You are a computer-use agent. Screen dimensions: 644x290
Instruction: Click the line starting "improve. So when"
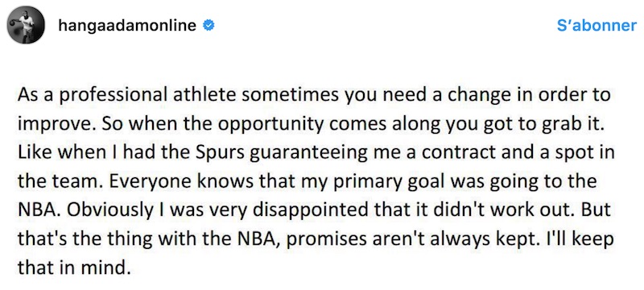click(312, 125)
